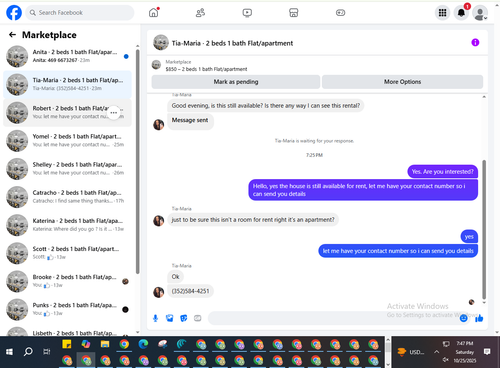The image size is (500, 368).
Task: Click the conversation list scrollbar
Action: pyautogui.click(x=137, y=162)
